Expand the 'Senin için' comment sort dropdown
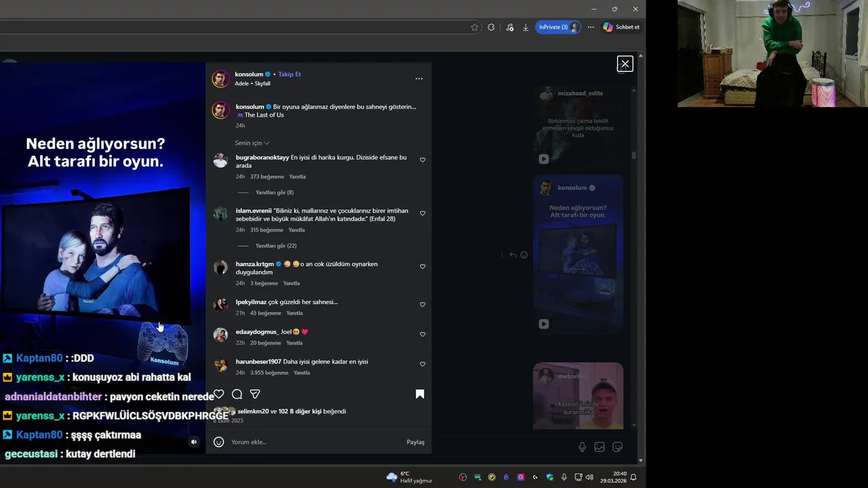 [x=252, y=143]
